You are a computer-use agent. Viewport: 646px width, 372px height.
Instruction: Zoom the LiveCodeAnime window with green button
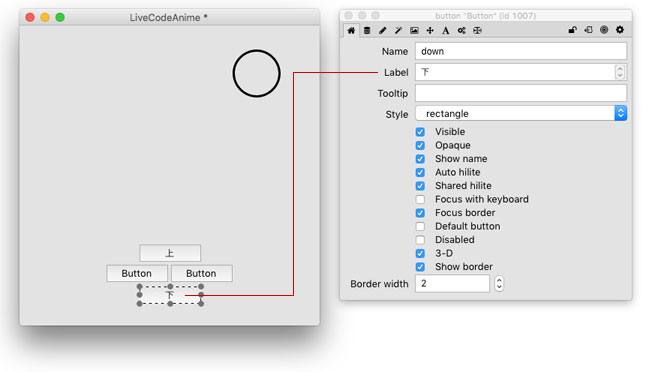(x=60, y=17)
